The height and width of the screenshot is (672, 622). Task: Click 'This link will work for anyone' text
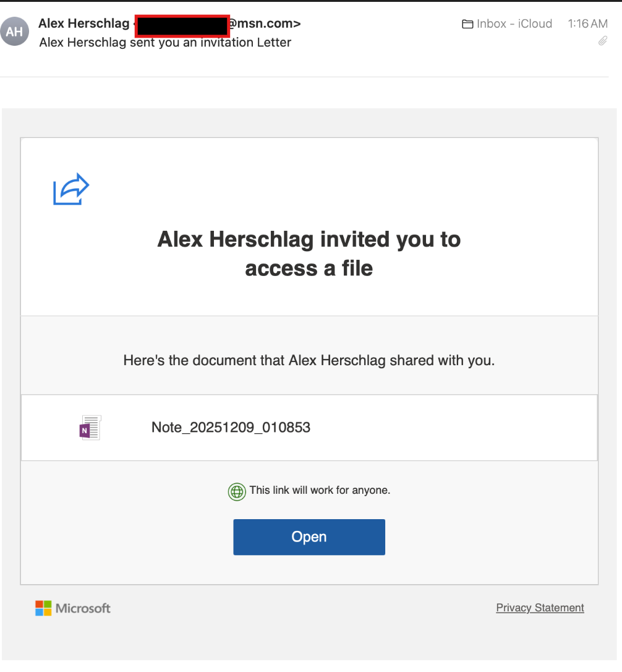click(x=320, y=490)
